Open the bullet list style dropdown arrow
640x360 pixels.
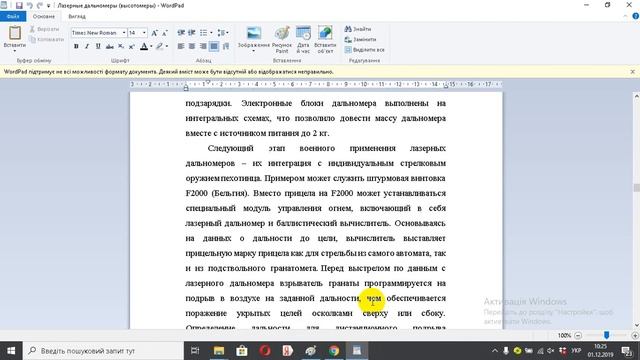[x=211, y=33]
